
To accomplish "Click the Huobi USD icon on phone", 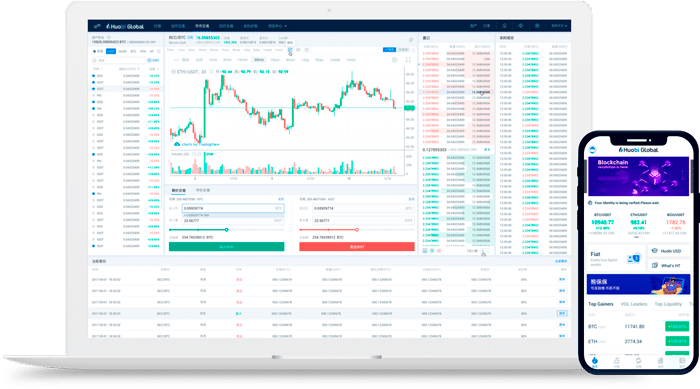I will 655,251.
